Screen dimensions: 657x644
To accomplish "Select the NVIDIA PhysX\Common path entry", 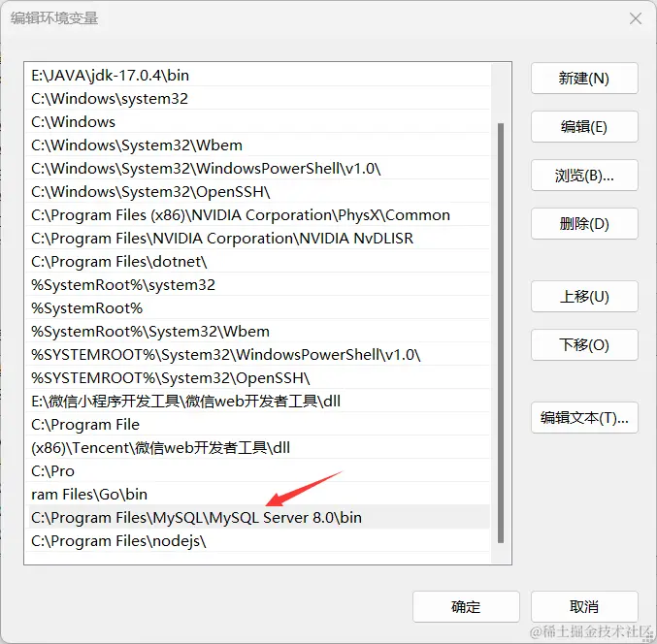I will tap(258, 214).
